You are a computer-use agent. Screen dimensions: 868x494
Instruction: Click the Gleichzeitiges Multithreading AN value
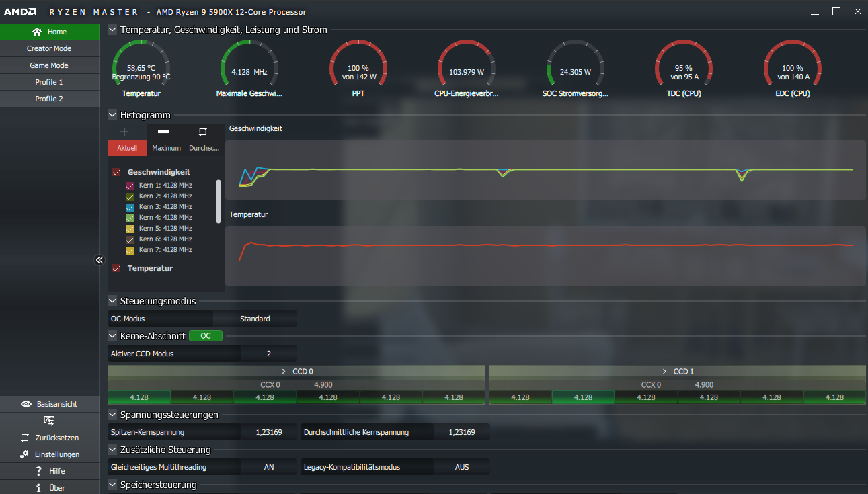[268, 467]
